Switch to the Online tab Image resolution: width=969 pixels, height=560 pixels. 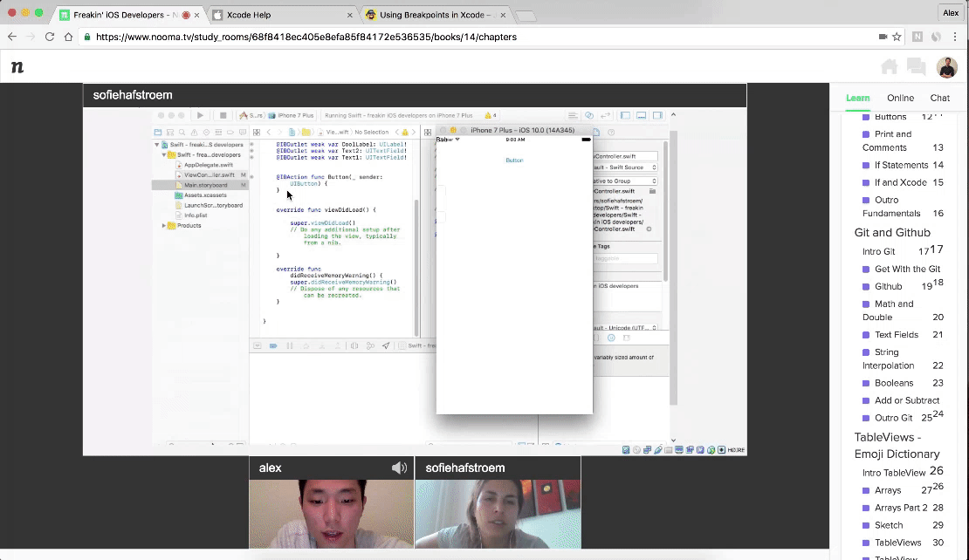click(900, 98)
